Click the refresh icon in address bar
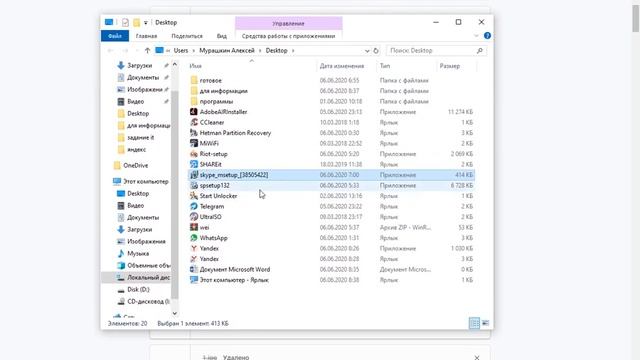This screenshot has width=640, height=360. (x=376, y=51)
